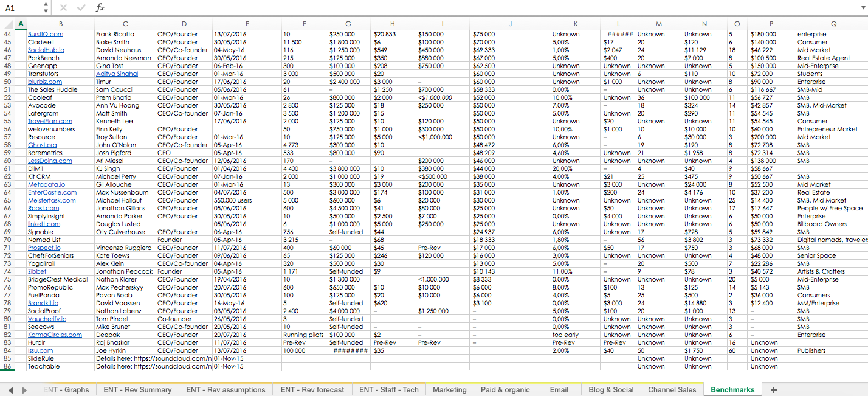Go to the Paid & organic tab

coord(505,390)
